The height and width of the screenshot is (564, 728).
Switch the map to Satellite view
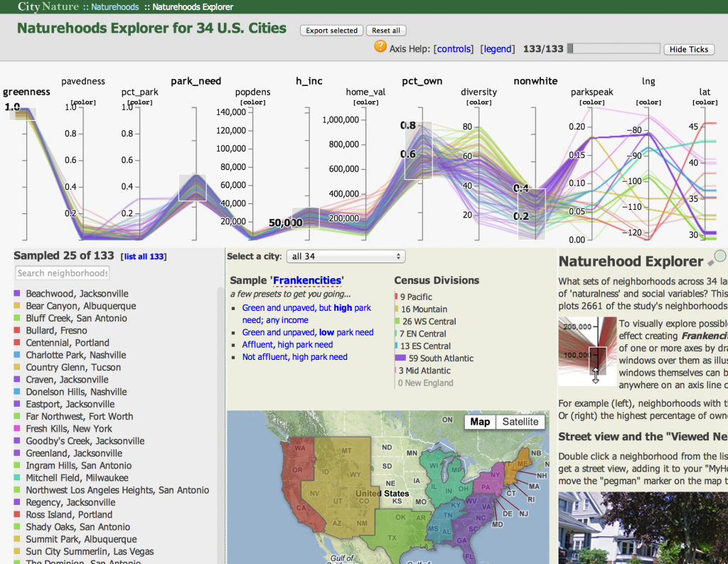[x=520, y=422]
